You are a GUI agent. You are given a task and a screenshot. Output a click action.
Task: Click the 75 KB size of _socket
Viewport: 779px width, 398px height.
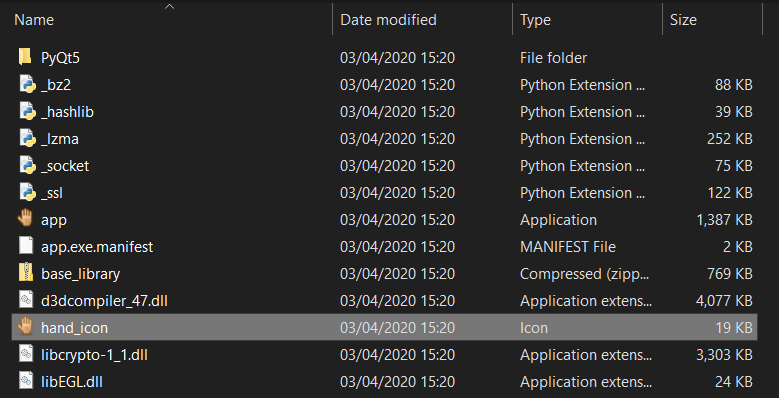(734, 165)
